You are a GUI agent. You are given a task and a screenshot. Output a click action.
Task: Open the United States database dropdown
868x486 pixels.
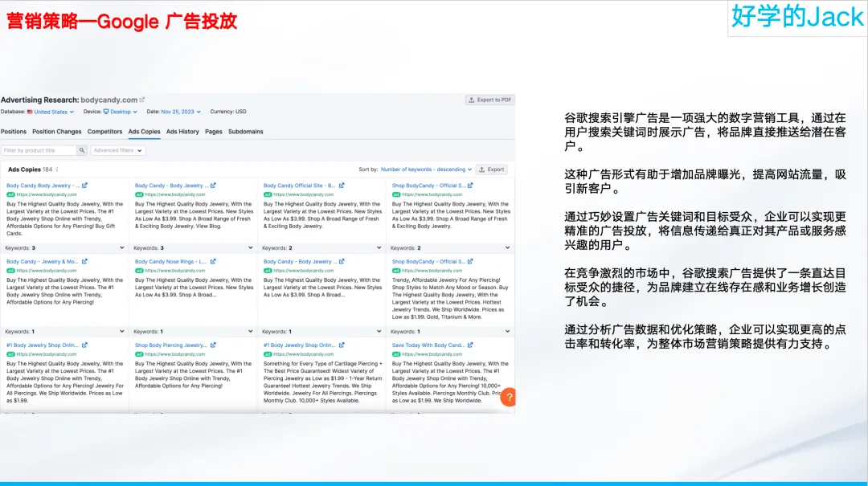click(51, 112)
